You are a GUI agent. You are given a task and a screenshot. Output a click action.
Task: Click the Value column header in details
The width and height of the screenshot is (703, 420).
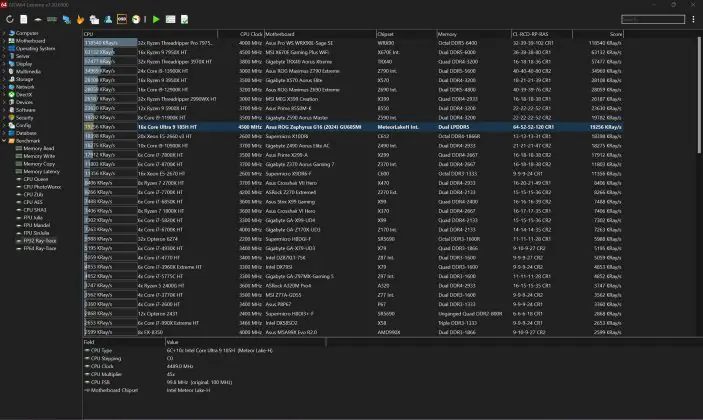coord(245,342)
